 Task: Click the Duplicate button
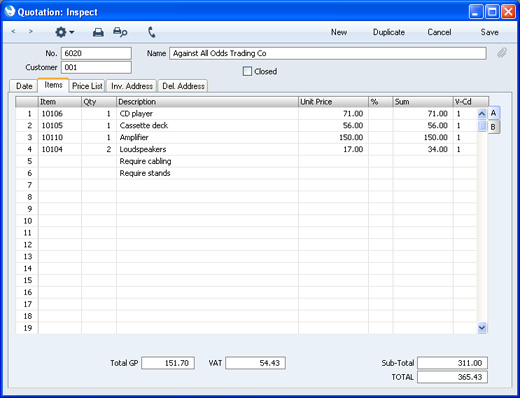(389, 32)
